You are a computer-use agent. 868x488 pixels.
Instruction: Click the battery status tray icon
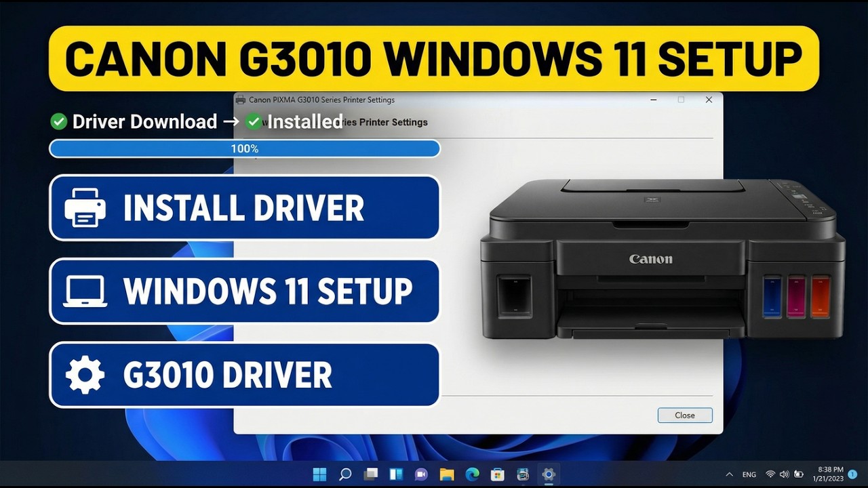[x=799, y=474]
